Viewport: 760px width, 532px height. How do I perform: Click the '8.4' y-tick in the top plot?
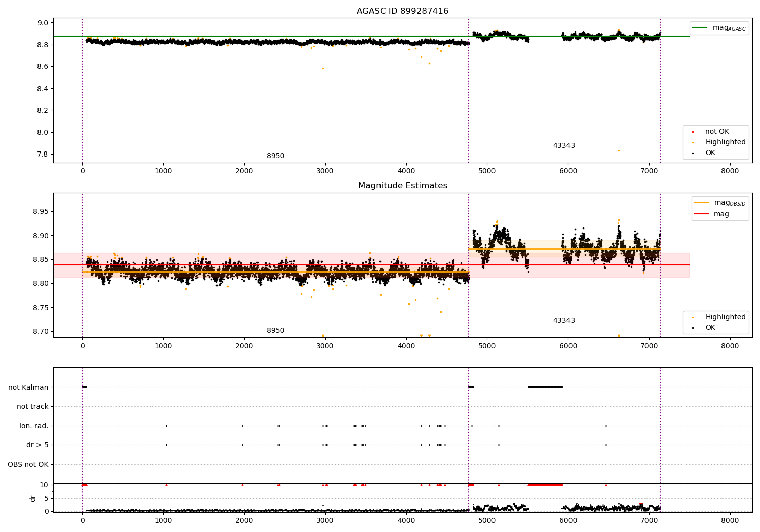(43, 89)
